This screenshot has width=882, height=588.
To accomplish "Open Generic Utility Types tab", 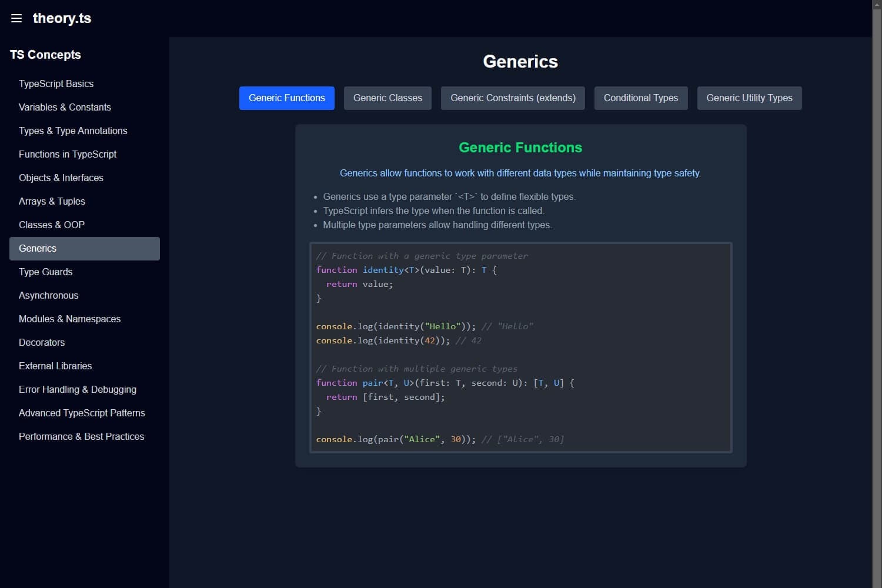I will (x=749, y=98).
